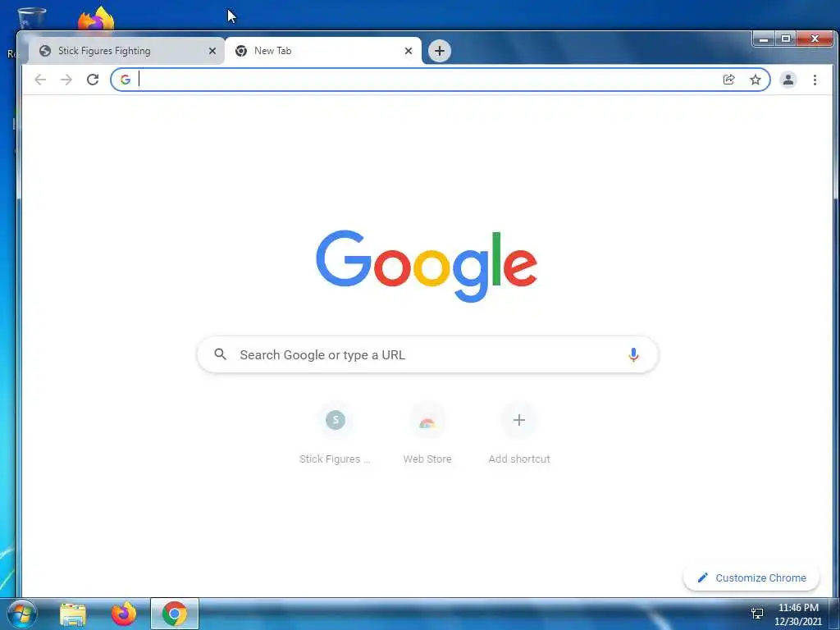Click Customize Chrome button
The image size is (840, 630).
(751, 578)
